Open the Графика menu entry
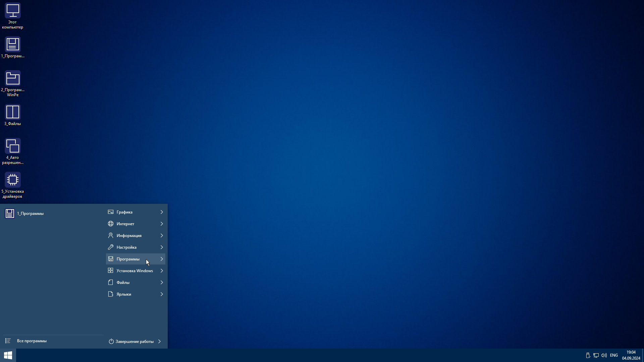Viewport: 644px width, 362px height. [136, 212]
